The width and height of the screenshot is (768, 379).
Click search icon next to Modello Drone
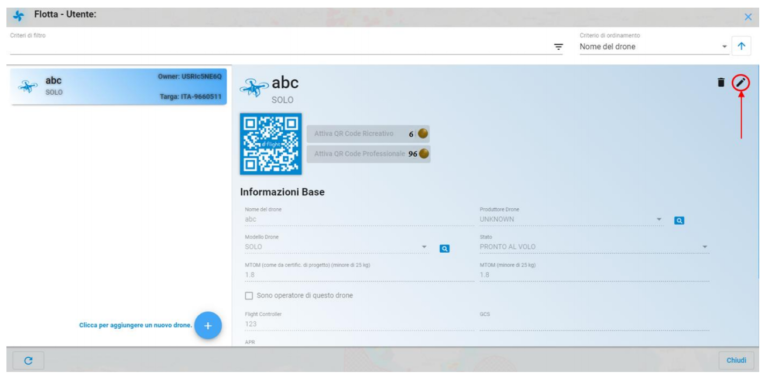click(x=444, y=249)
